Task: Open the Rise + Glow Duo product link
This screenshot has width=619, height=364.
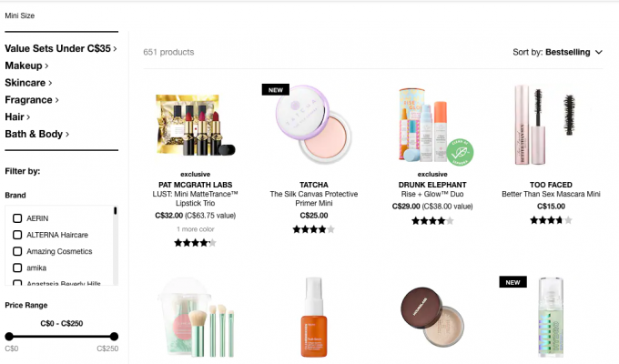Action: (432, 194)
